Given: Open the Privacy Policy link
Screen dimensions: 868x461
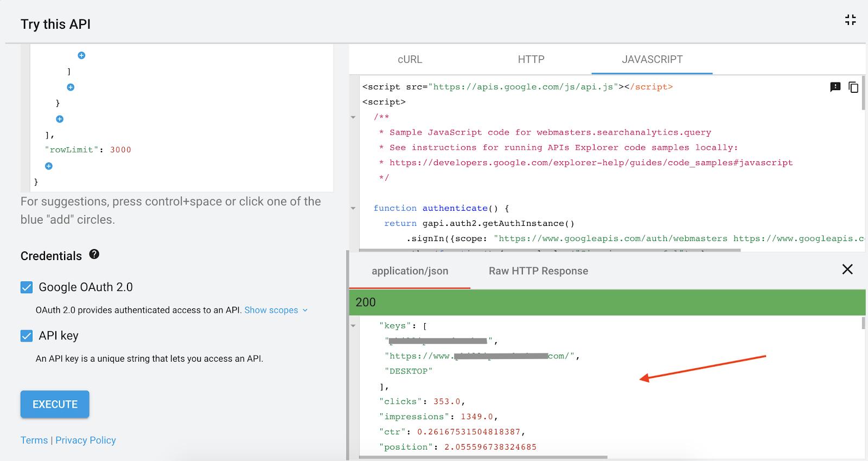Looking at the screenshot, I should click(x=86, y=440).
